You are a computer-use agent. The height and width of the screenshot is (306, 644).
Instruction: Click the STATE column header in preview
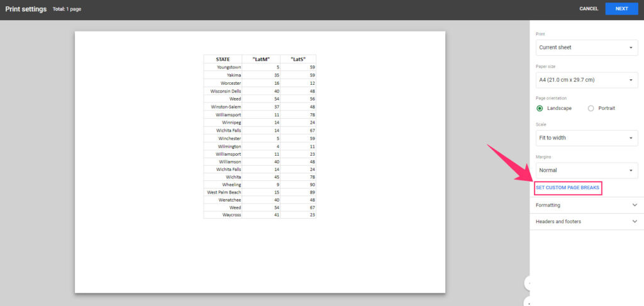coord(223,59)
